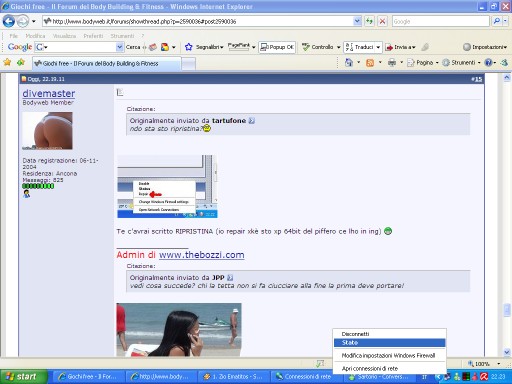512x384 pixels.
Task: Click the Refresh page icon
Action: click(369, 21)
